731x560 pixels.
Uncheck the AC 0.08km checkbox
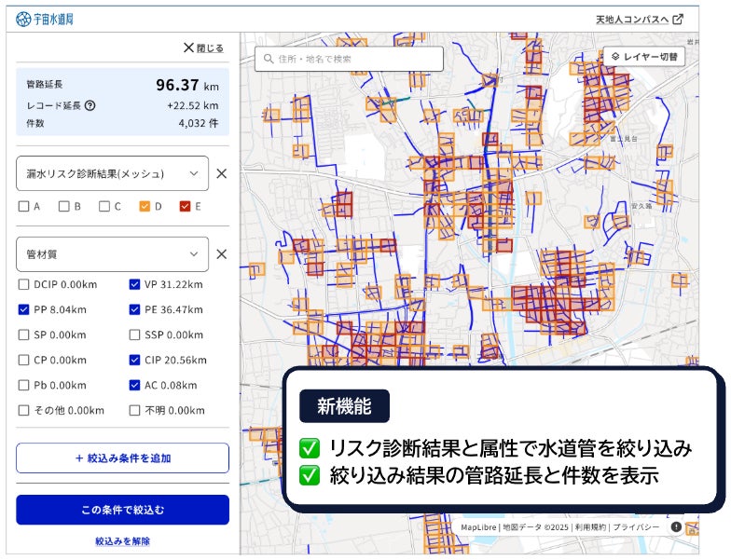(x=134, y=385)
